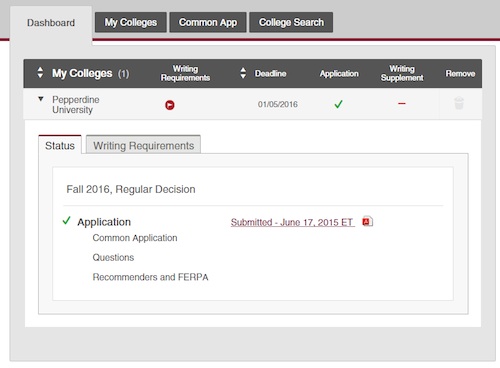Image resolution: width=500 pixels, height=368 pixels.
Task: Click the Common Application item
Action: (x=135, y=238)
